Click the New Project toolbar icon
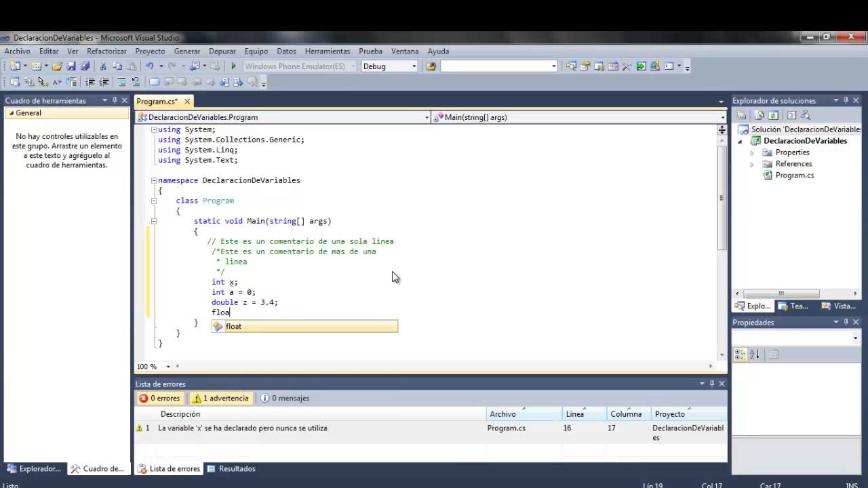 tap(15, 66)
